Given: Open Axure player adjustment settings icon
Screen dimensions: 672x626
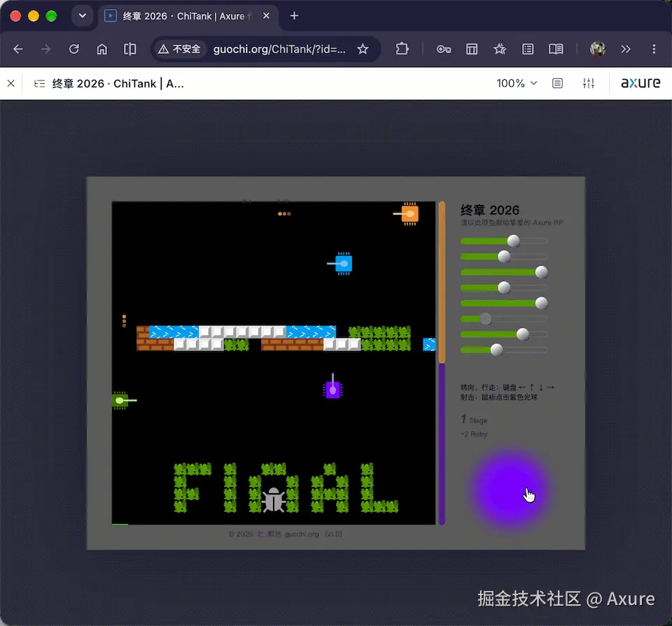Looking at the screenshot, I should coord(589,83).
